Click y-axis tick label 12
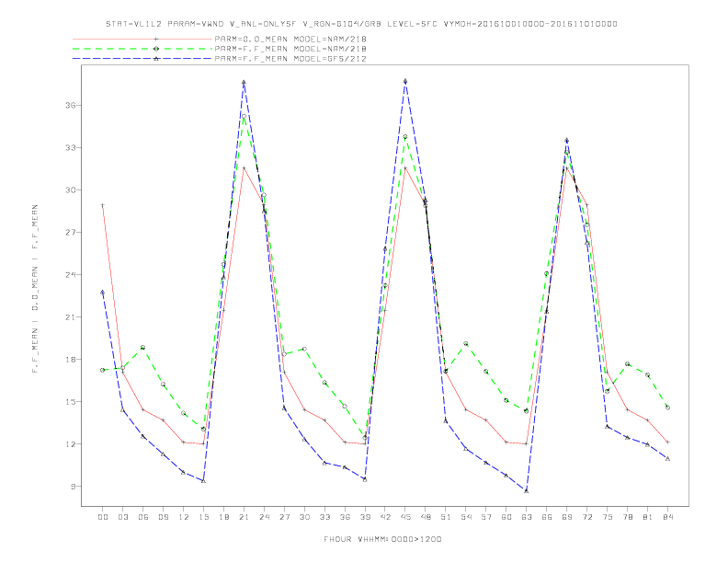The width and height of the screenshot is (728, 563). point(71,444)
